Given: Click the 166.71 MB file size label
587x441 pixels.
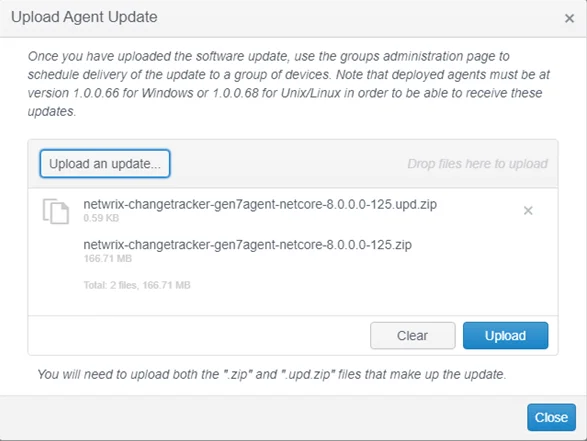Looking at the screenshot, I should (107, 258).
